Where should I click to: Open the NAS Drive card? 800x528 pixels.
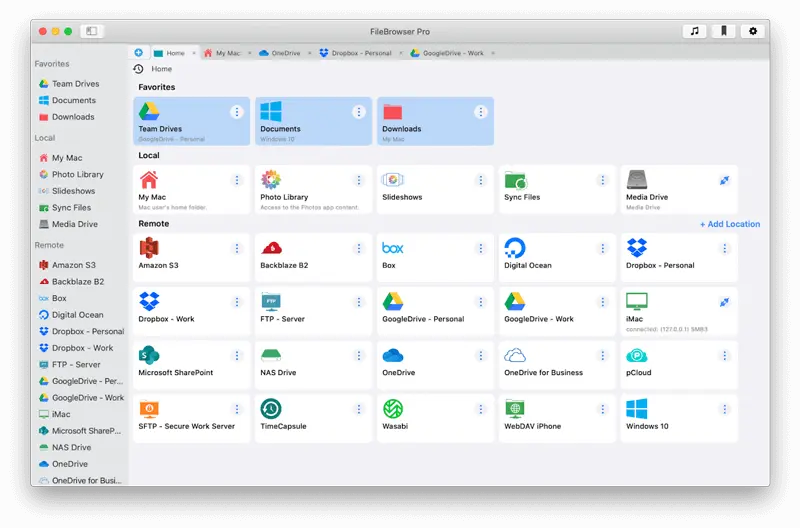pos(313,365)
